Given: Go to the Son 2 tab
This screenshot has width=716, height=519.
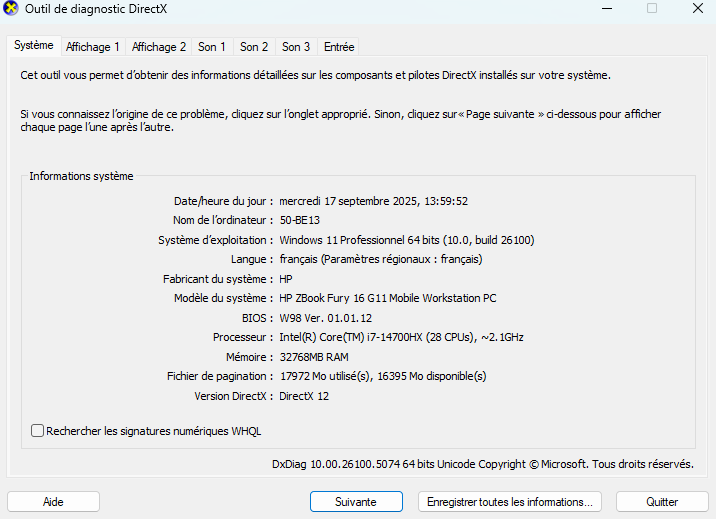Looking at the screenshot, I should (254, 47).
